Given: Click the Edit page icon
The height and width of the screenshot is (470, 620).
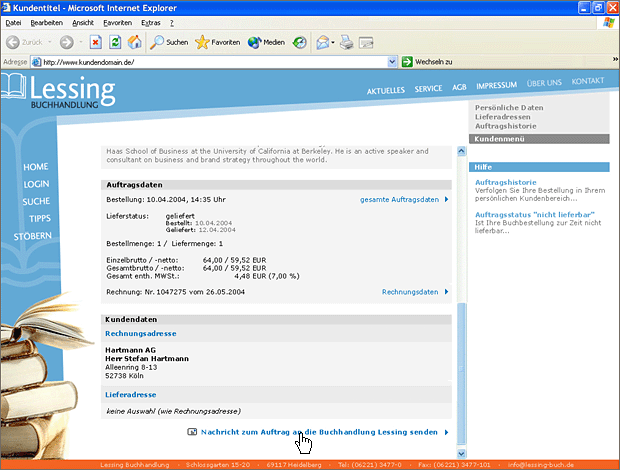Looking at the screenshot, I should point(366,42).
